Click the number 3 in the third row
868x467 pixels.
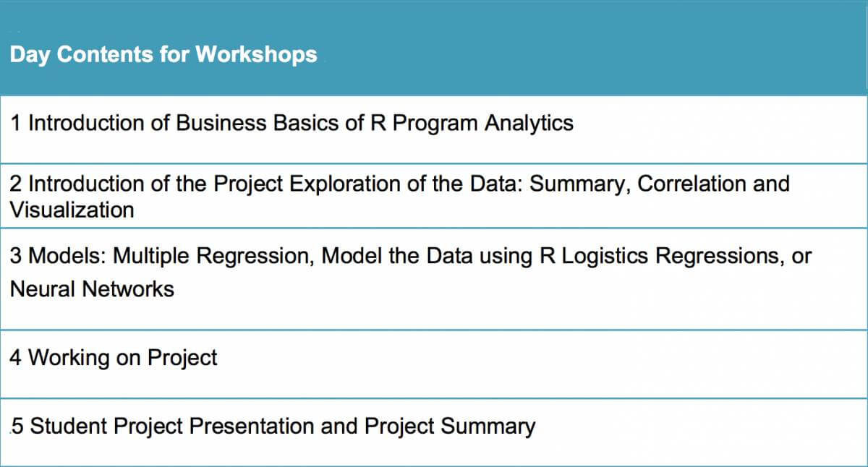16,256
